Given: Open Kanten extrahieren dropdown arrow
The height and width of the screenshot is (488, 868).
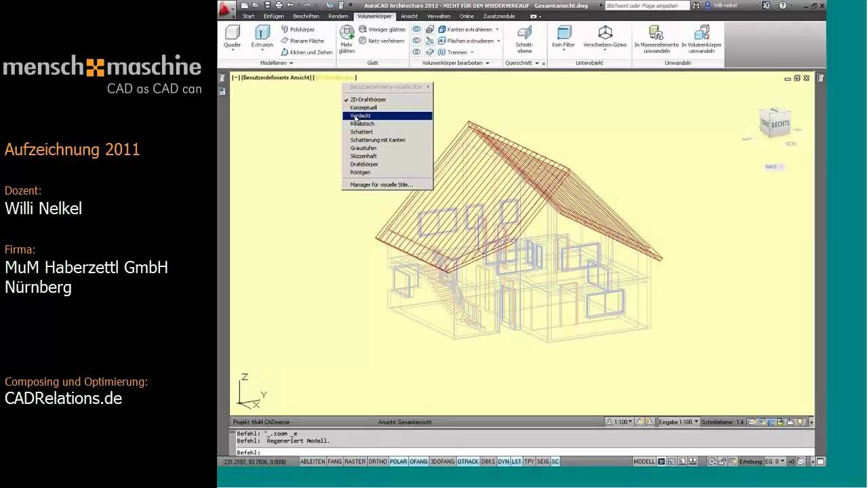Looking at the screenshot, I should 497,29.
